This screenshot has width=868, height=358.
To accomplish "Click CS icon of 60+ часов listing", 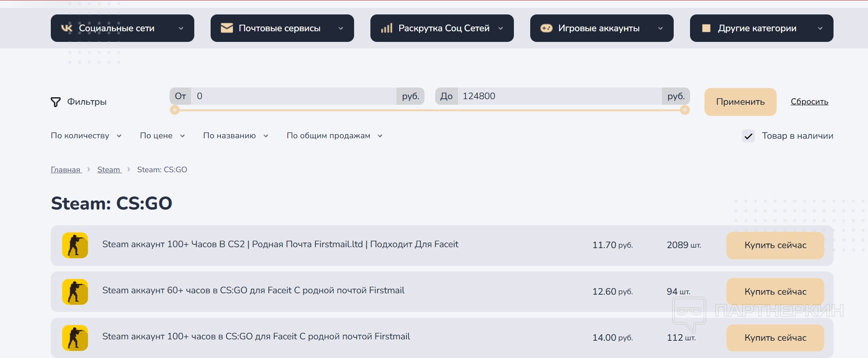I will [x=75, y=291].
